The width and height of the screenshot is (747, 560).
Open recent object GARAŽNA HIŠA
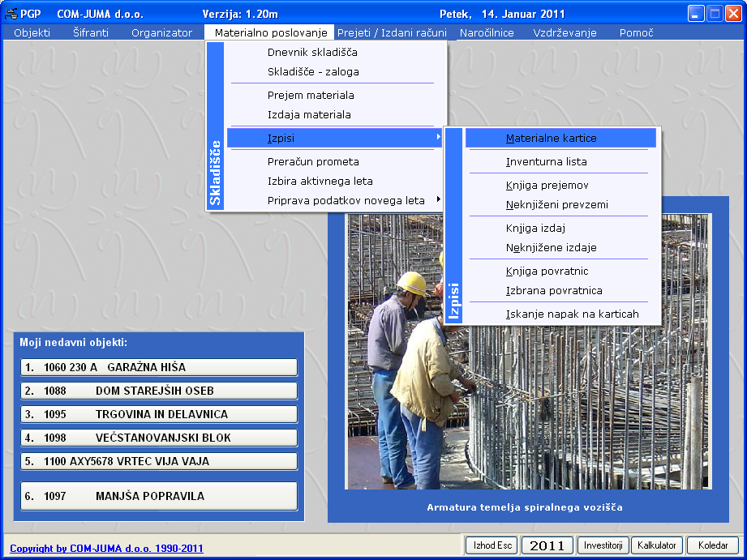[159, 367]
